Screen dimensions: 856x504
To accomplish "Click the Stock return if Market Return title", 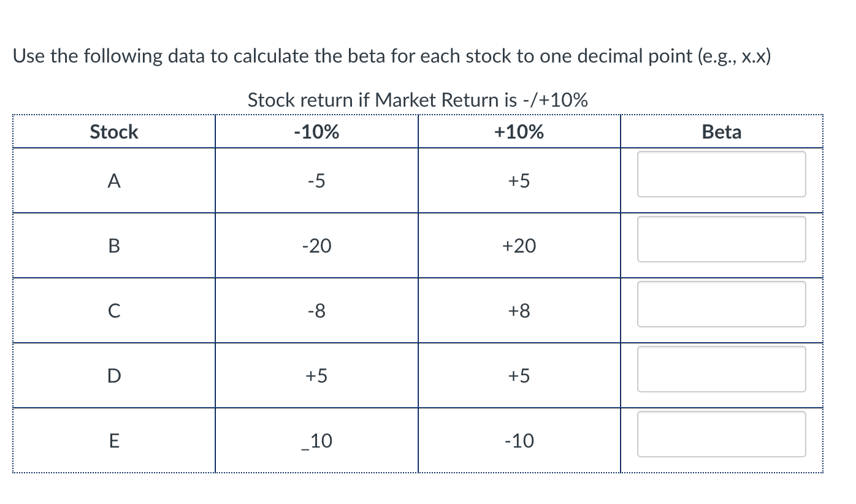I will [418, 99].
